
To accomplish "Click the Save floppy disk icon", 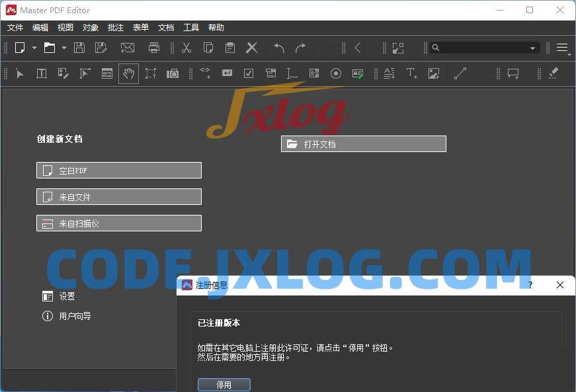I will tap(79, 48).
